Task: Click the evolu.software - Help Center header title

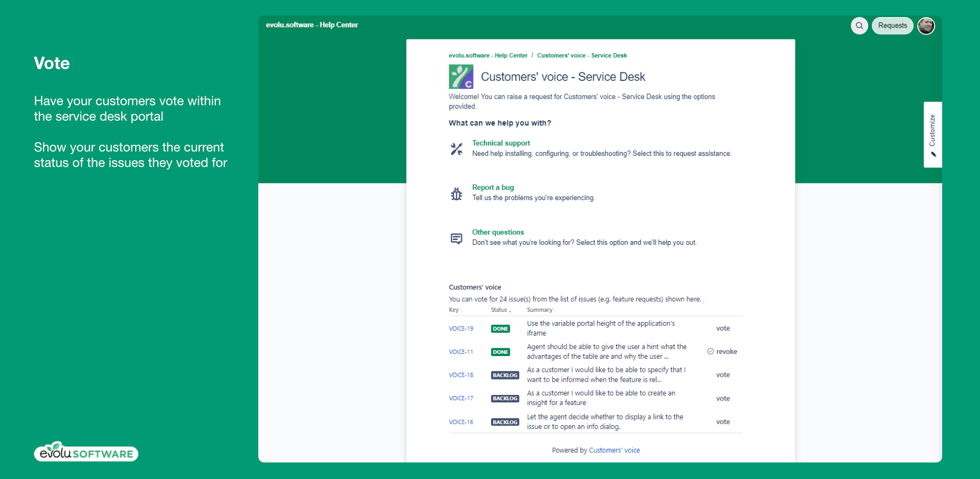Action: pos(312,25)
